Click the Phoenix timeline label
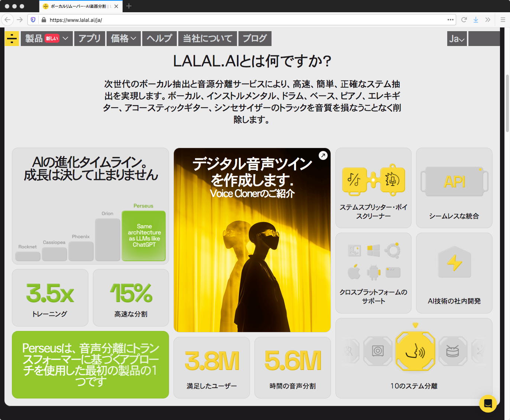The image size is (510, 420). point(81,237)
